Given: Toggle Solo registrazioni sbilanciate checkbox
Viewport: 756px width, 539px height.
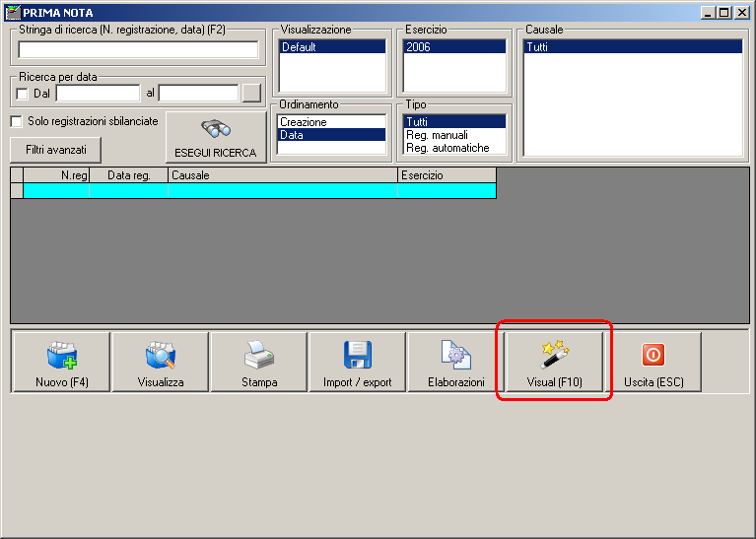Looking at the screenshot, I should coord(17,121).
